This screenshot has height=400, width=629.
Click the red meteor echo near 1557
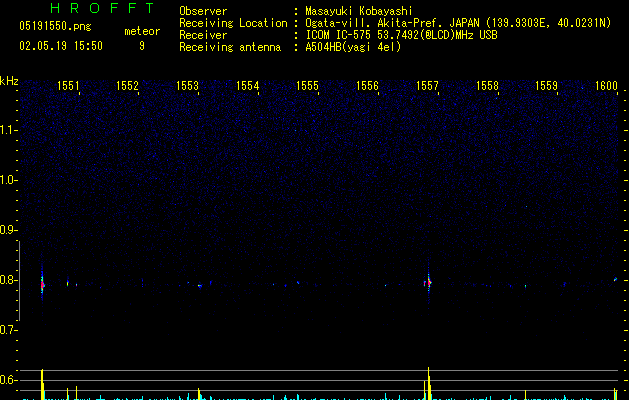coord(428,282)
